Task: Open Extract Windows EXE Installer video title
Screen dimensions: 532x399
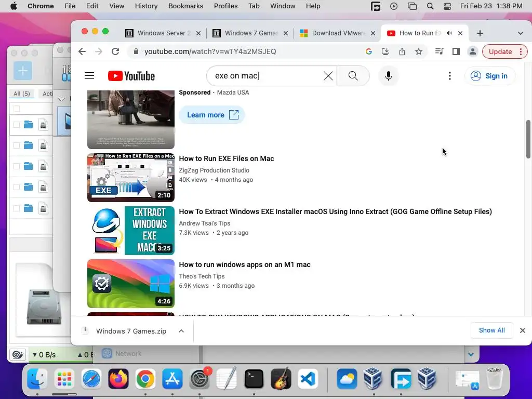Action: pyautogui.click(x=335, y=211)
